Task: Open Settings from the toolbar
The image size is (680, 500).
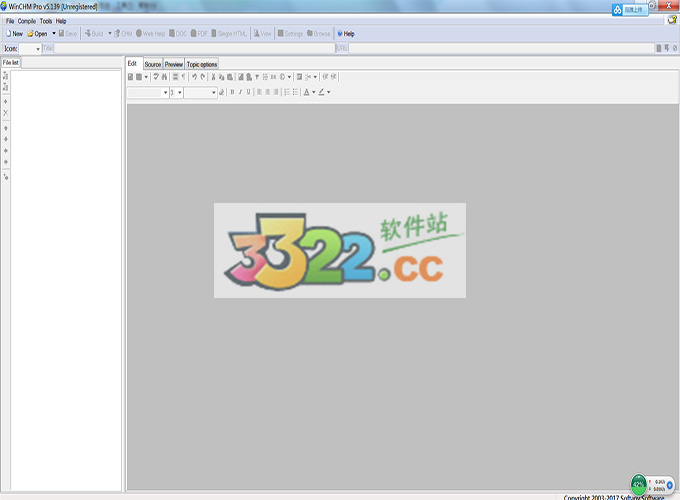Action: click(x=290, y=33)
